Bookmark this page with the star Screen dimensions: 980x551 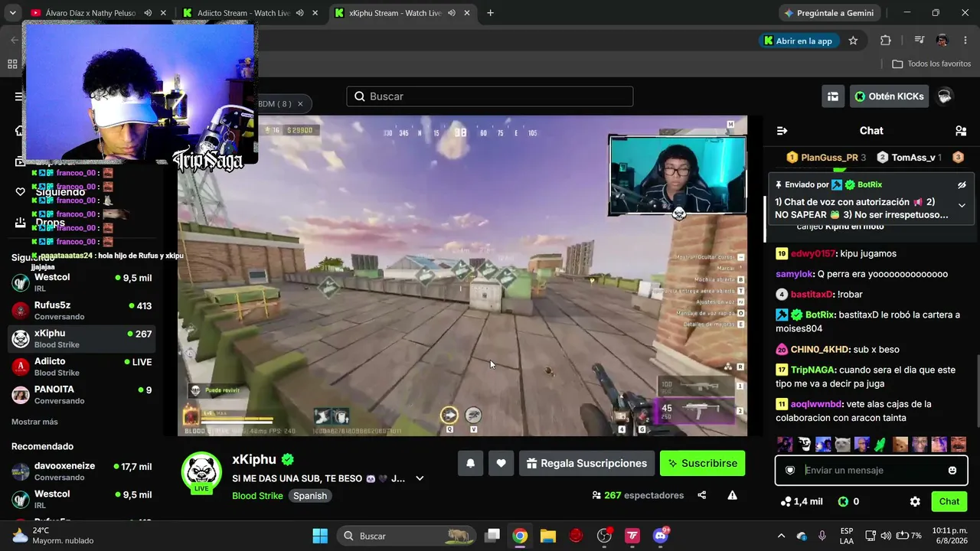point(853,41)
